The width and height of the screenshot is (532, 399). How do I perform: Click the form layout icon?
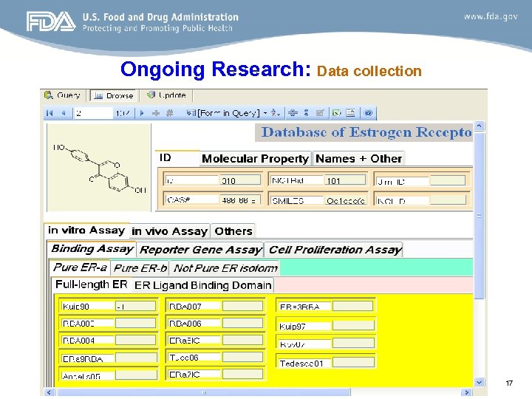point(350,113)
